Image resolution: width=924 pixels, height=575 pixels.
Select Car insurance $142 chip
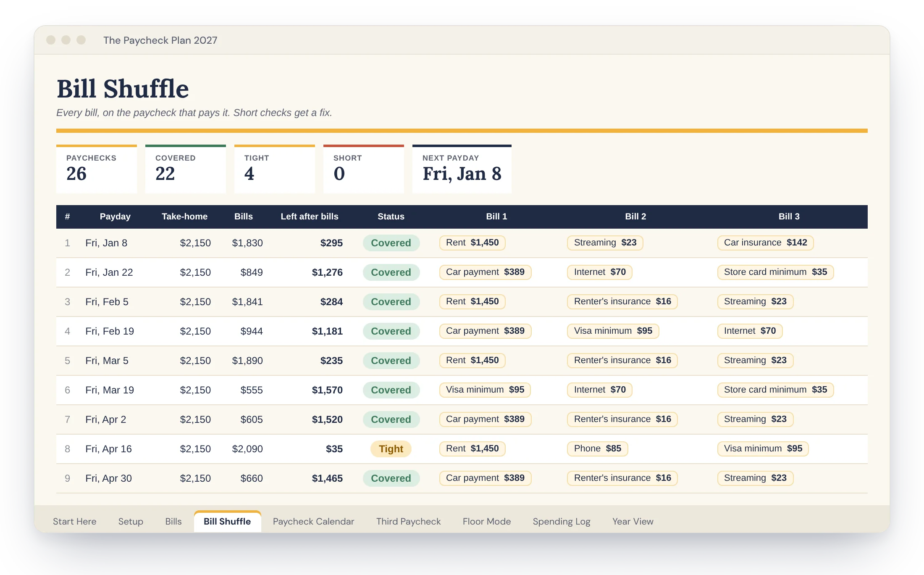765,243
